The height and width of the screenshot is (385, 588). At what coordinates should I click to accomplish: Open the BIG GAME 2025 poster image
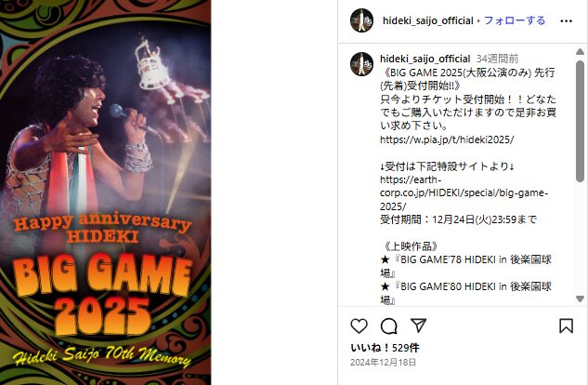pyautogui.click(x=105, y=192)
